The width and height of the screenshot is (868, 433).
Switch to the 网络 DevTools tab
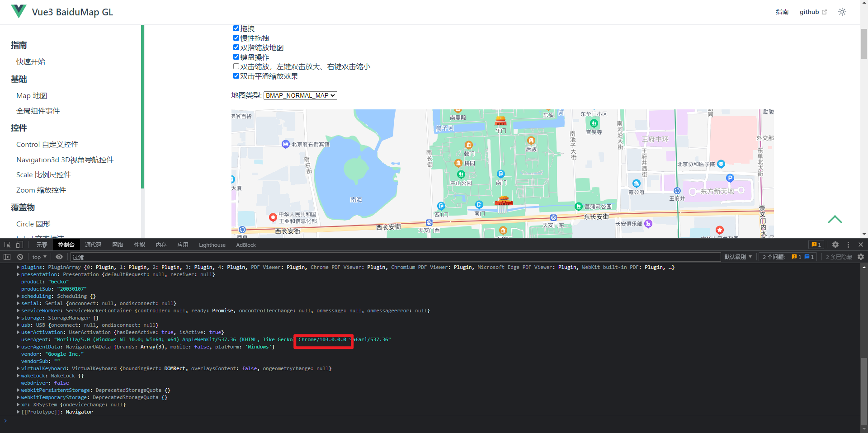pyautogui.click(x=118, y=245)
